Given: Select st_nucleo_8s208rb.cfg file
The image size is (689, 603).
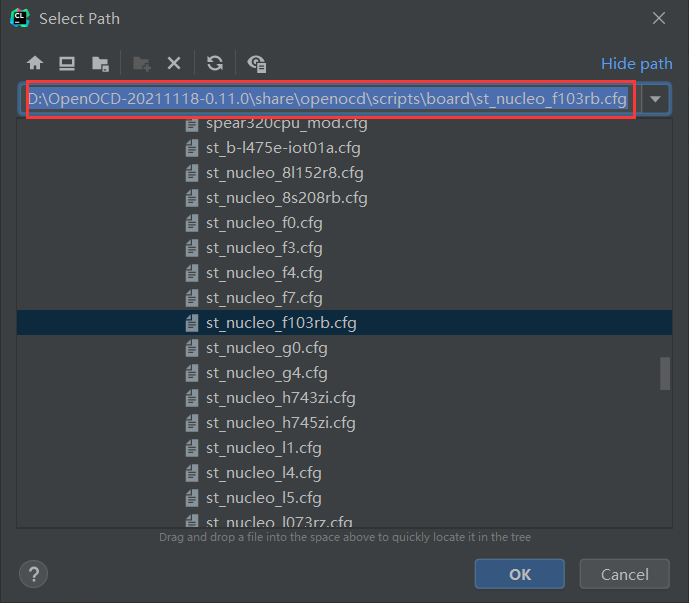Looking at the screenshot, I should 286,198.
